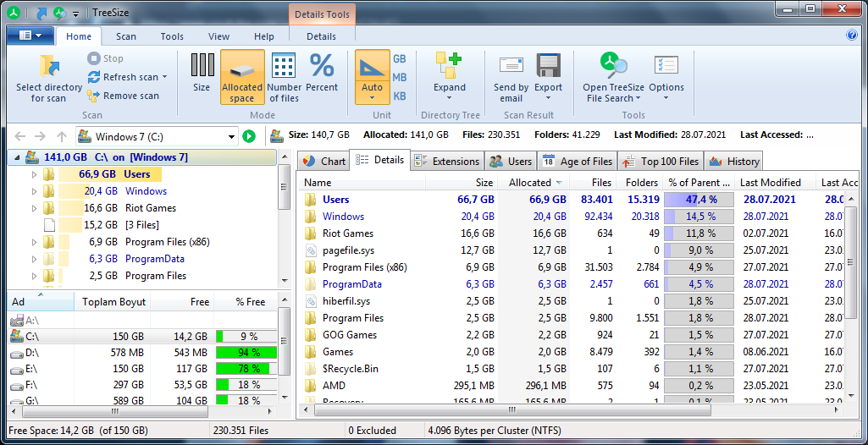Image resolution: width=868 pixels, height=445 pixels.
Task: Select the [3 Files] tree item
Action: coord(142,225)
